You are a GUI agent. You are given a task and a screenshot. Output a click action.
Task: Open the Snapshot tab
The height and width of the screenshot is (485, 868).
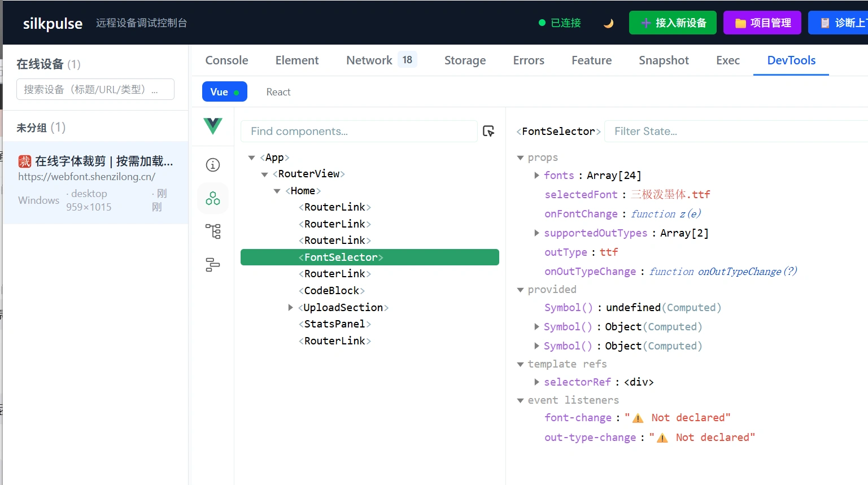click(664, 60)
